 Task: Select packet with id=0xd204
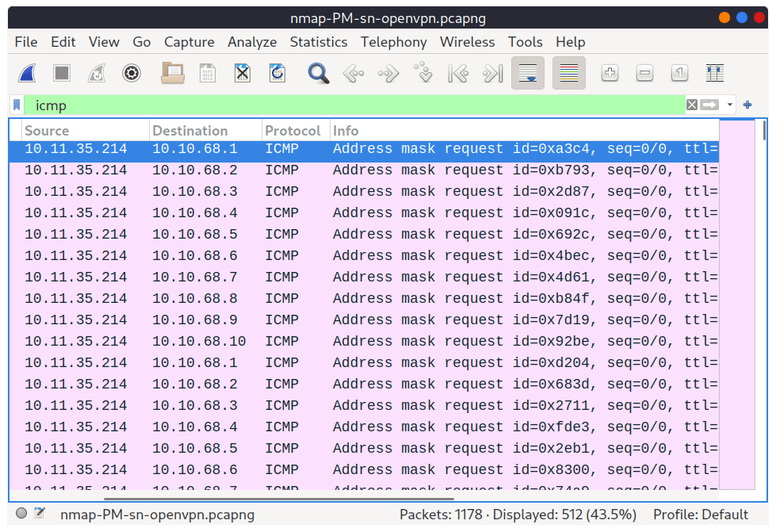point(364,363)
